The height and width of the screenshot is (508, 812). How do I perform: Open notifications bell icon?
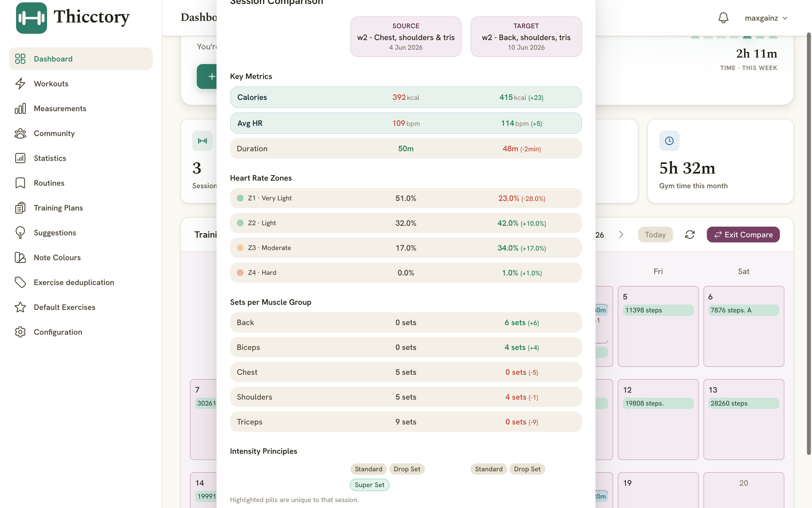pos(723,18)
